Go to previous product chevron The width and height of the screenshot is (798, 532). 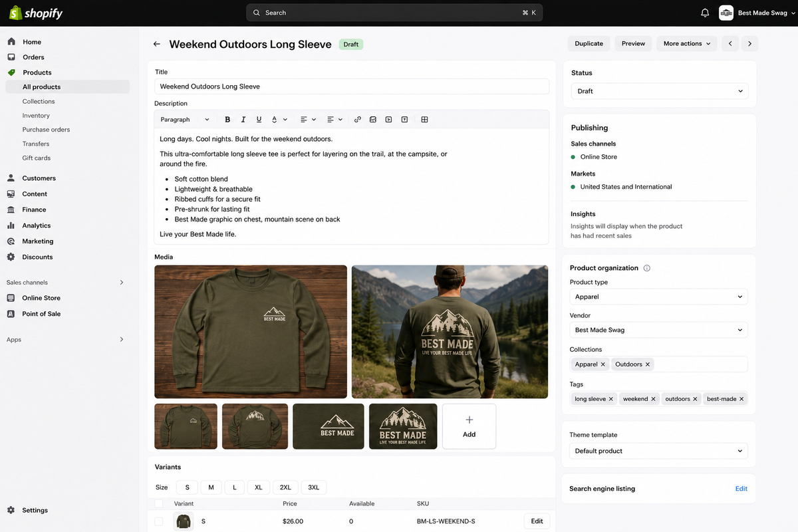pyautogui.click(x=730, y=44)
